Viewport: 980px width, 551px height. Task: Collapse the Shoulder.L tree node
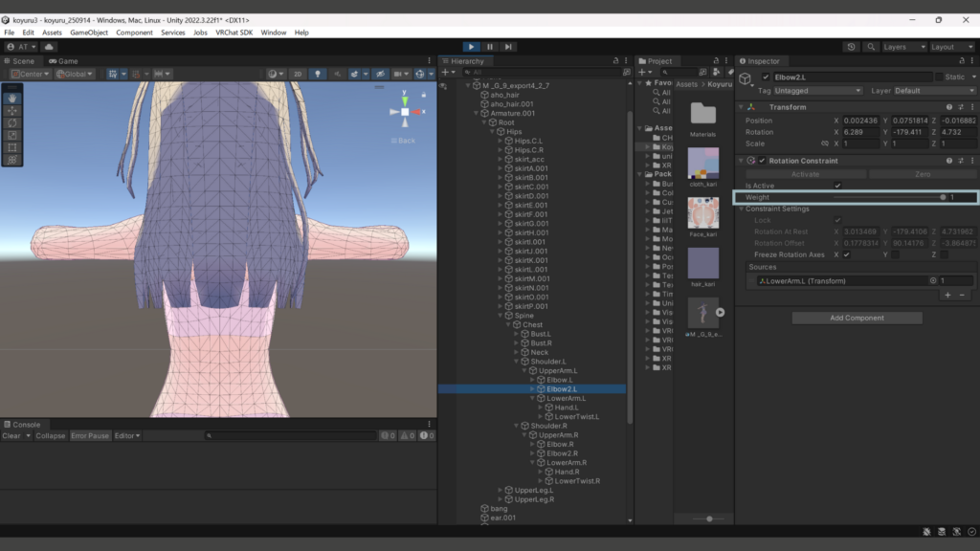point(515,362)
